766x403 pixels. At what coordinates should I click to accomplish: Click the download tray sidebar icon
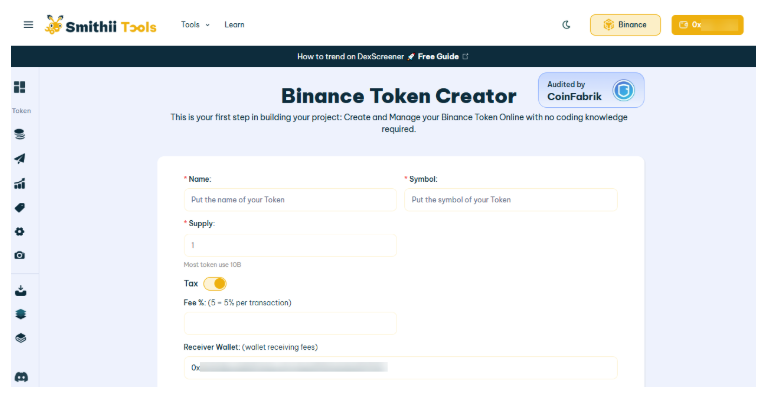coord(20,292)
